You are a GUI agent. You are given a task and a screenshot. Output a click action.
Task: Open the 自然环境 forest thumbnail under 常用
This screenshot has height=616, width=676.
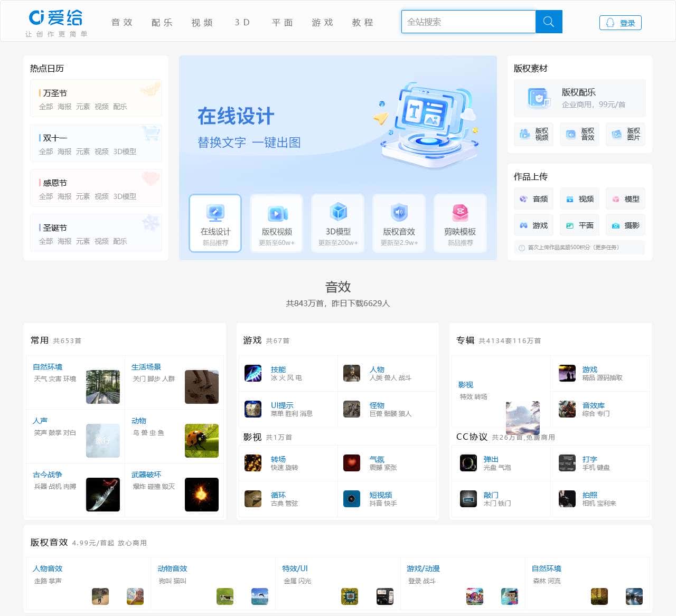(x=103, y=387)
